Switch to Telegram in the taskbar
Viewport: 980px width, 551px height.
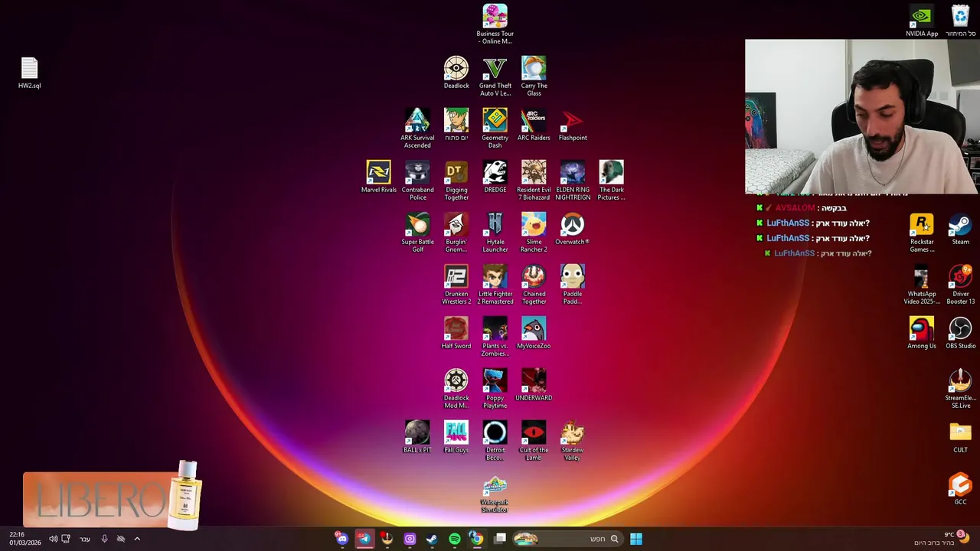click(364, 539)
